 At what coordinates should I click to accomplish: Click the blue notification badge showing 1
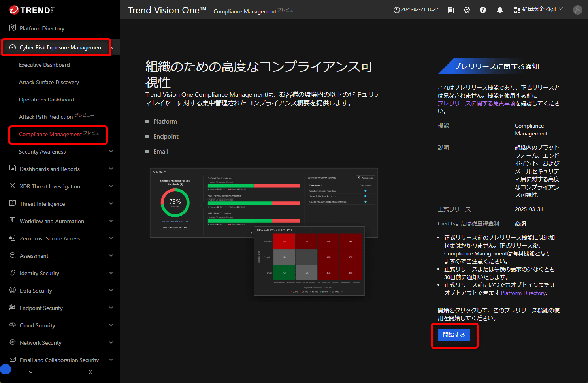click(6, 370)
